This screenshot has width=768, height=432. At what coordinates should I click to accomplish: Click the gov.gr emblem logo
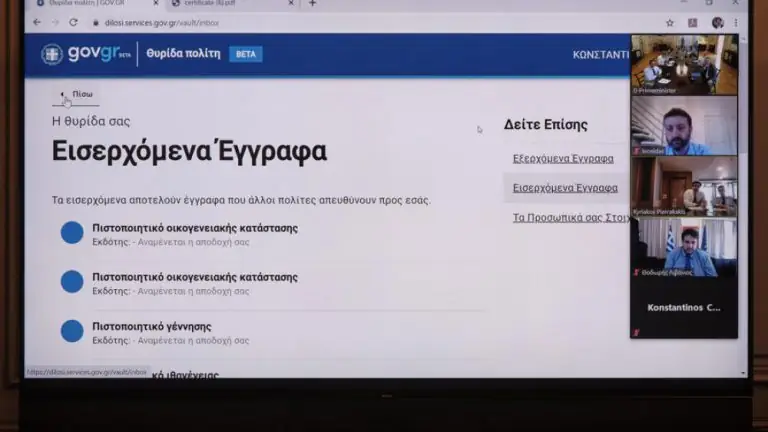52,54
